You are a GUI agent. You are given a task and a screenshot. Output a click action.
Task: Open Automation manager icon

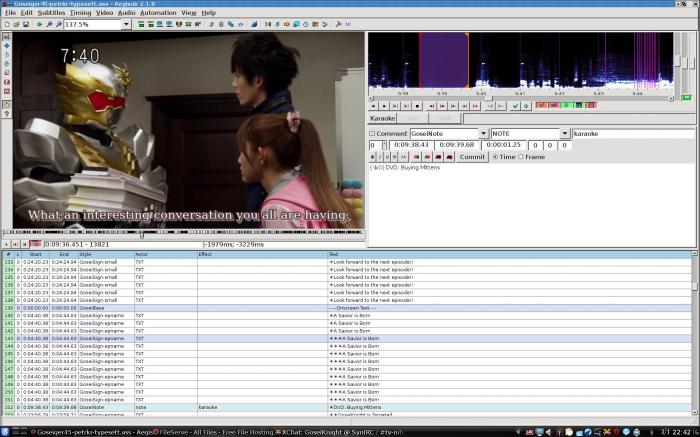[254, 24]
